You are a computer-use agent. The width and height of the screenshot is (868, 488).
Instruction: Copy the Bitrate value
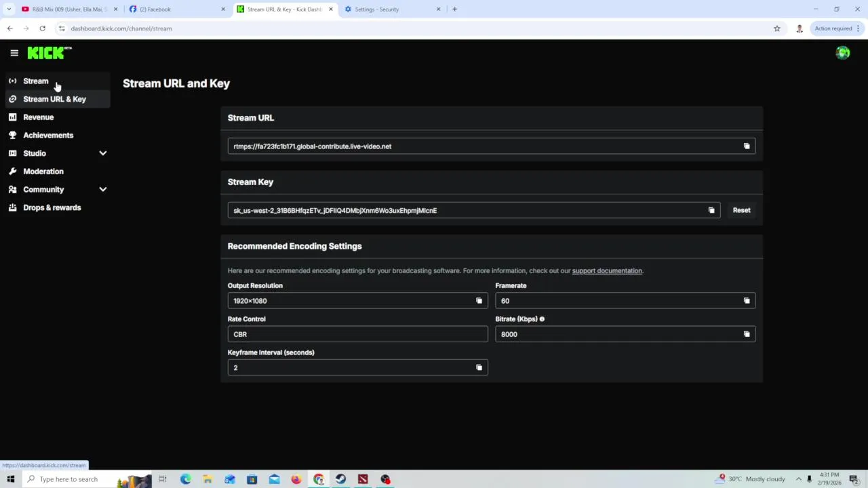coord(747,334)
